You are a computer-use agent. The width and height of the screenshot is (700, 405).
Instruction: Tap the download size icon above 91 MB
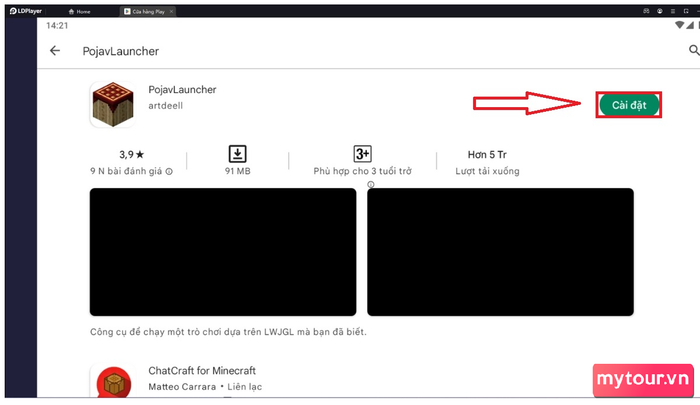[x=238, y=154]
